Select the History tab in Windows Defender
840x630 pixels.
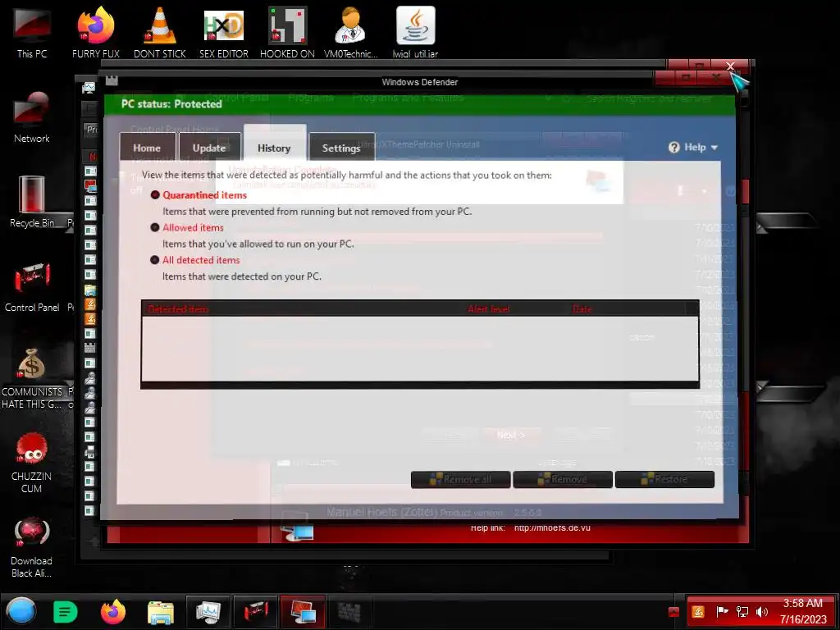coord(274,144)
